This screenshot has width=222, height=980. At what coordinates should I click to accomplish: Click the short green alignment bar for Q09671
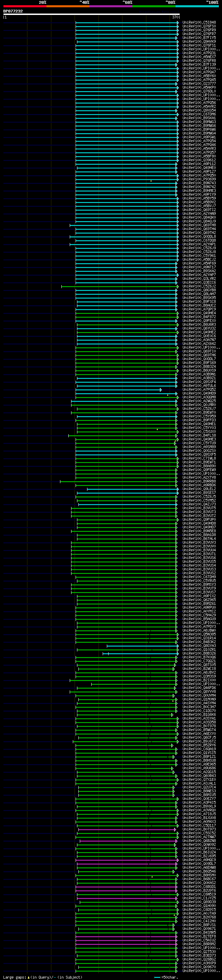(x=126, y=929)
